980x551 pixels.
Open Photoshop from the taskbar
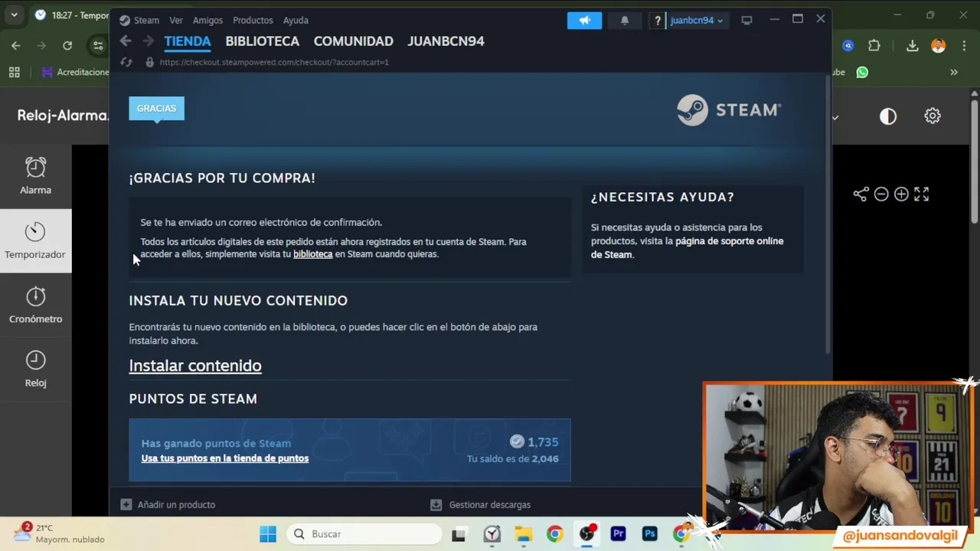click(650, 534)
